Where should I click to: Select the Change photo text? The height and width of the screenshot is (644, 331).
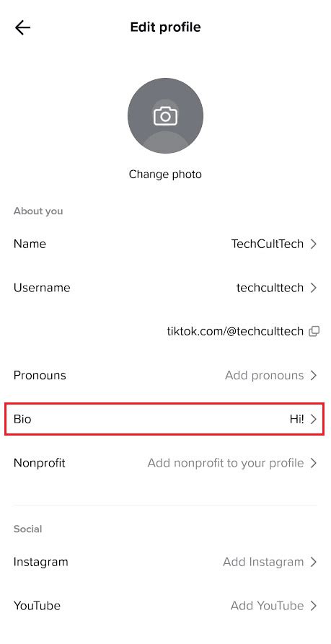tap(165, 175)
